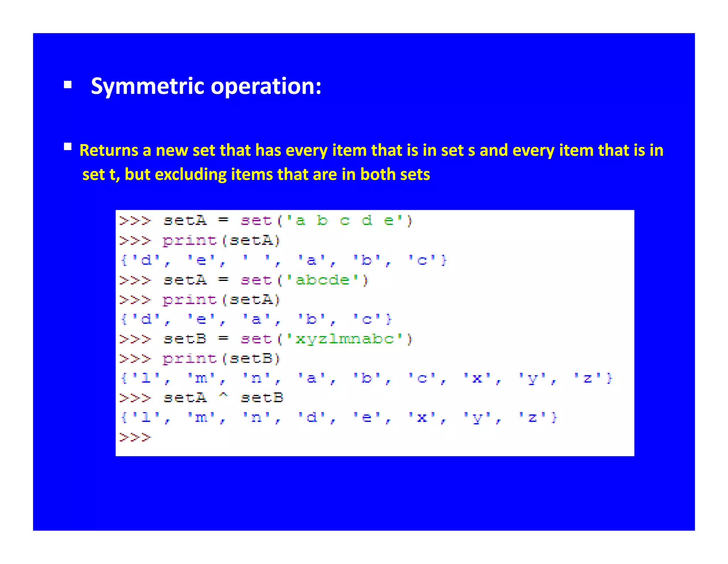Screen dimensions: 728x564
Task: Click the second print(setA) line
Action: (200, 300)
